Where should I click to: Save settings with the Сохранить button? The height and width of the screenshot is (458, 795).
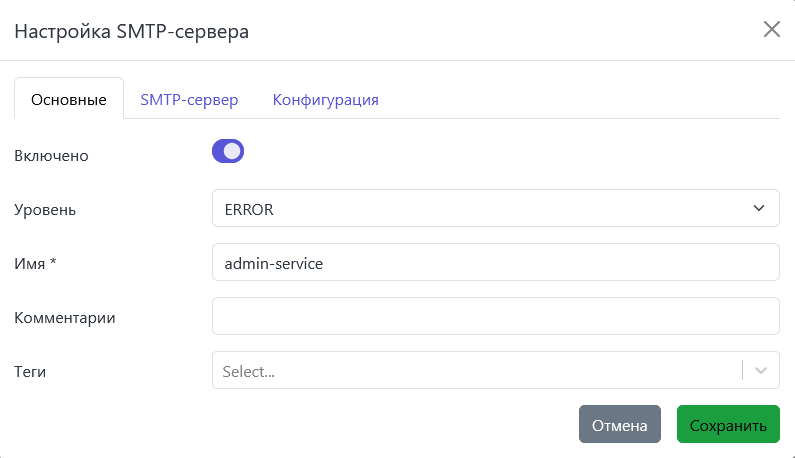coord(728,425)
